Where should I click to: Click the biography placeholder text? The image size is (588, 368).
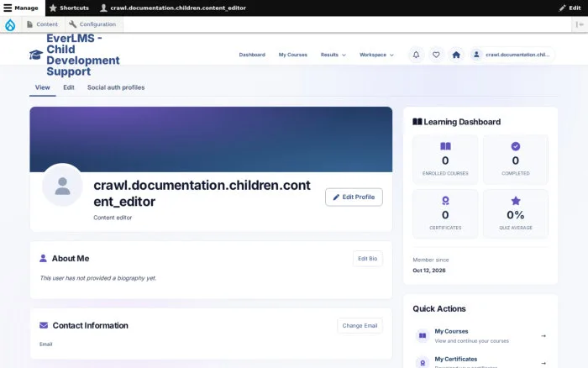98,278
